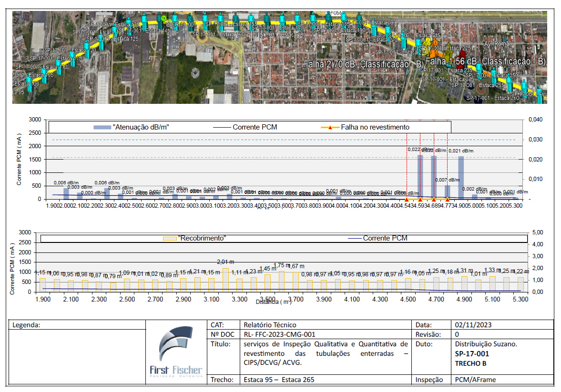Viewport: 561px width, 392px height.
Task: Click the document number RL-FFC-2023-CMG-001
Action: click(x=279, y=334)
